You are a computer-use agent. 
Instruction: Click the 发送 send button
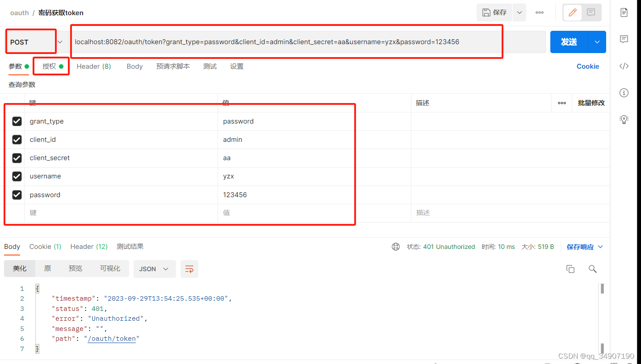[x=568, y=41]
